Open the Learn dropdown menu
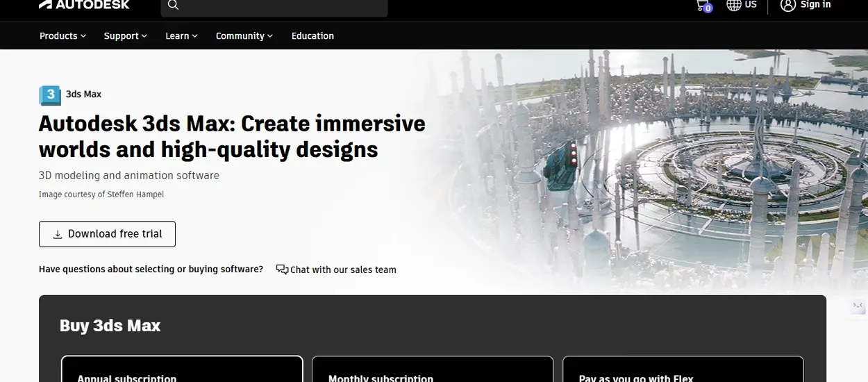Viewport: 868px width, 382px height. pos(181,36)
